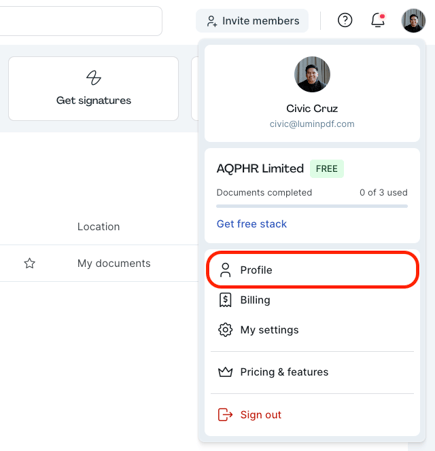Image resolution: width=435 pixels, height=451 pixels.
Task: Click the My settings gear icon
Action: [225, 330]
